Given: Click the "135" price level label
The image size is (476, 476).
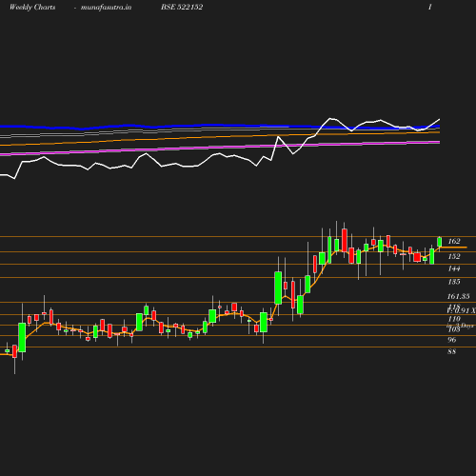Looking at the screenshot, I should point(454,282).
